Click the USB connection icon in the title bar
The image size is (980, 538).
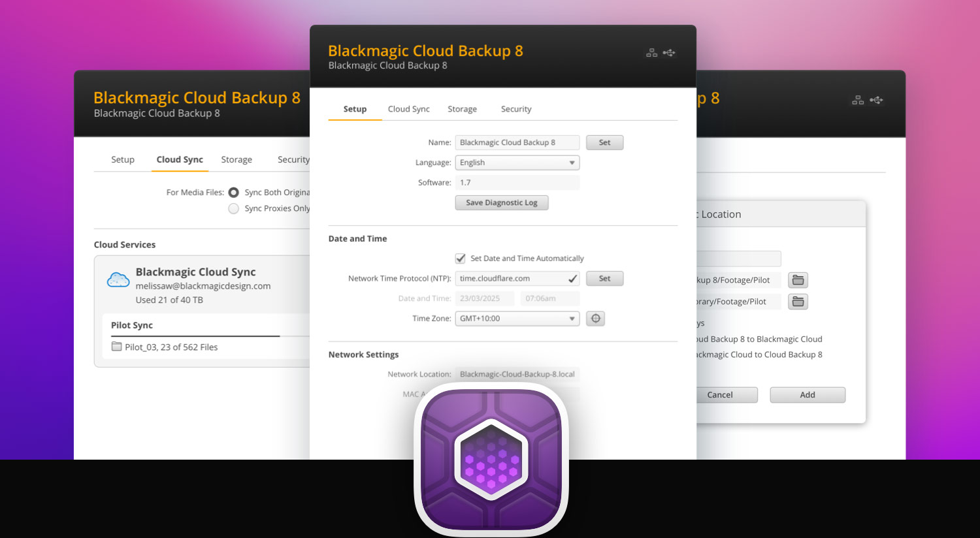(x=669, y=53)
